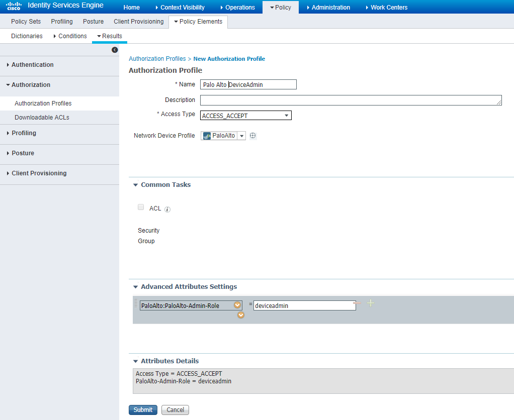Click New Authorization Profile breadcrumb text
The image size is (514, 420).
pos(229,59)
